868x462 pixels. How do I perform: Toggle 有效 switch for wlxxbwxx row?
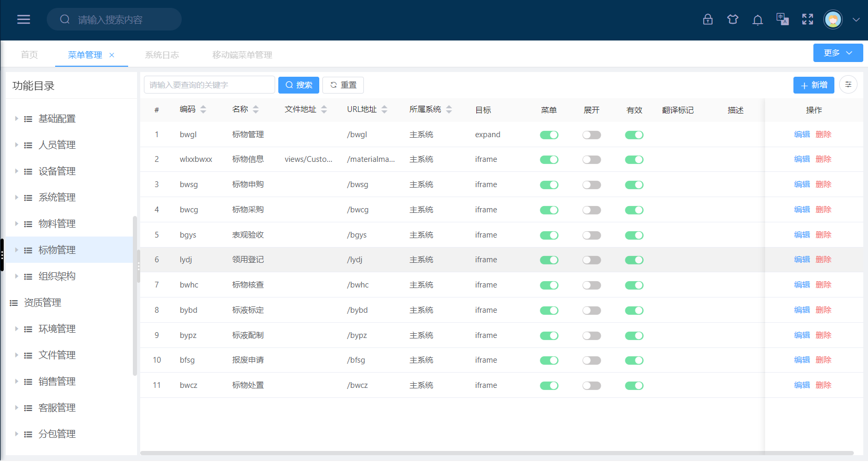tap(634, 160)
